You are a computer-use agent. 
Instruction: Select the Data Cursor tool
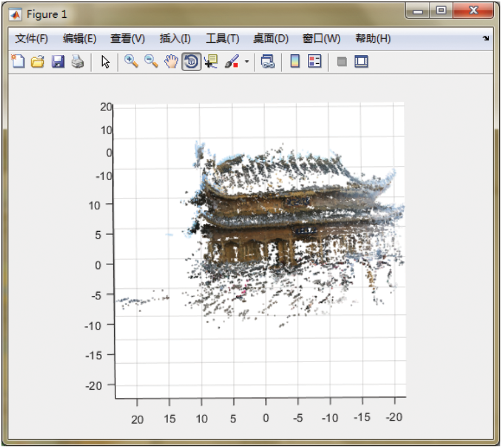tap(211, 62)
